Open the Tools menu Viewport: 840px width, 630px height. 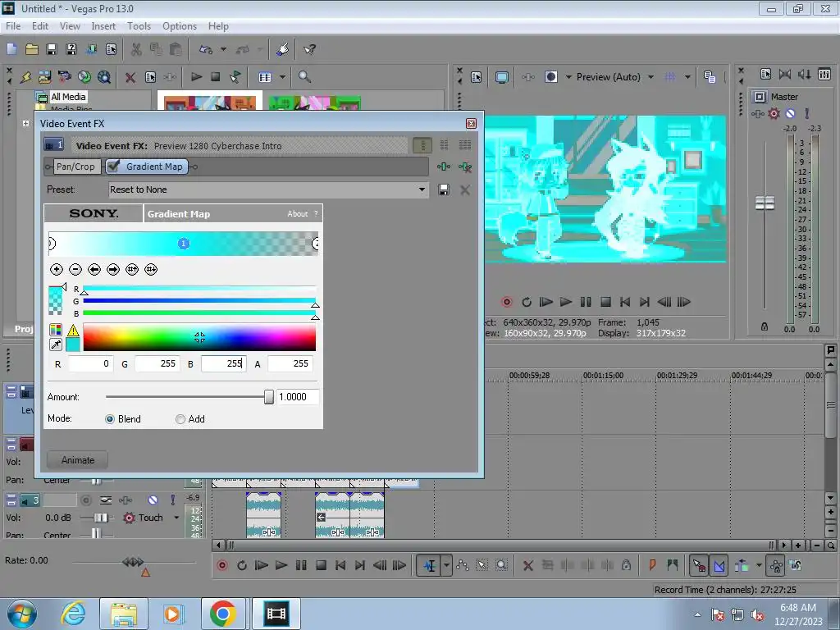[139, 26]
